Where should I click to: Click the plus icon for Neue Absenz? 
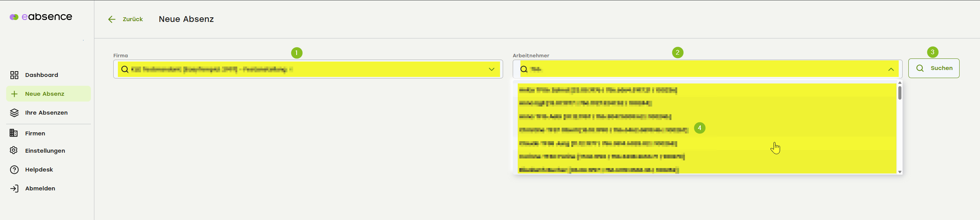click(x=14, y=94)
